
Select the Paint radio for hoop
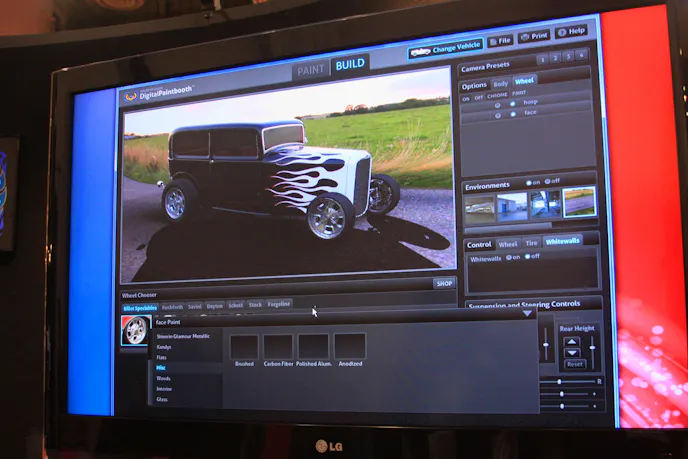pos(514,102)
